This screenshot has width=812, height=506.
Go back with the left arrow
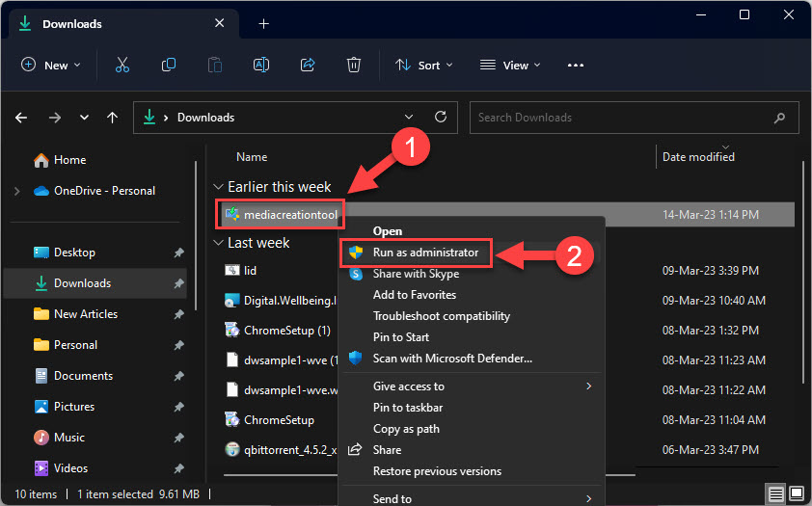point(21,118)
